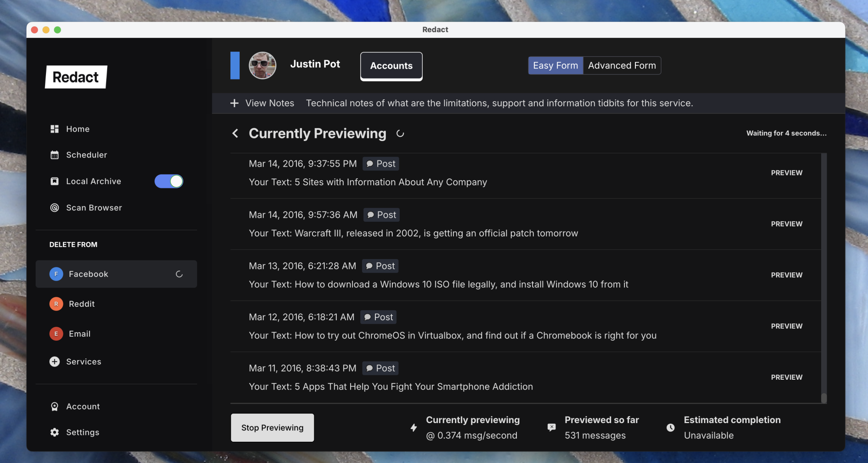Preview the Warcraft III post
868x463 pixels.
click(x=786, y=224)
